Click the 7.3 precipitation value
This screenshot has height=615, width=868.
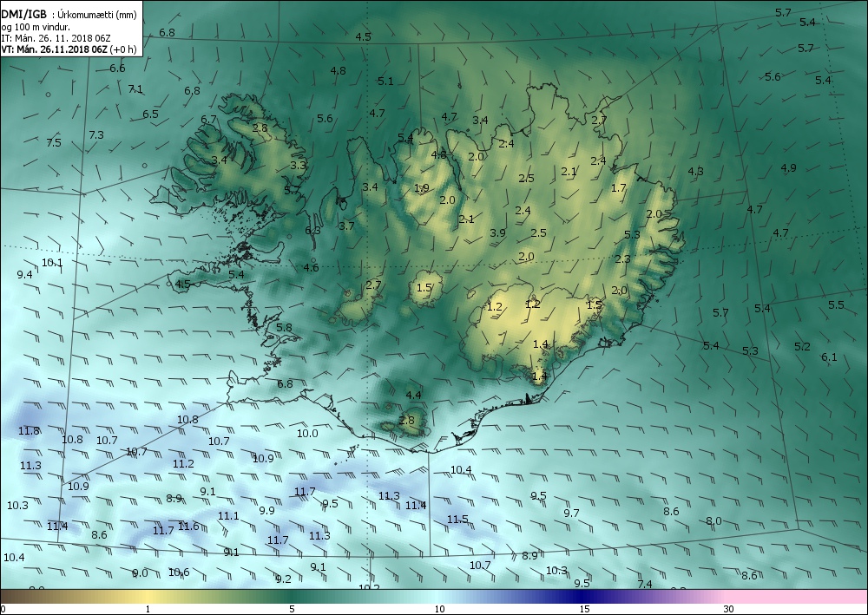[96, 134]
